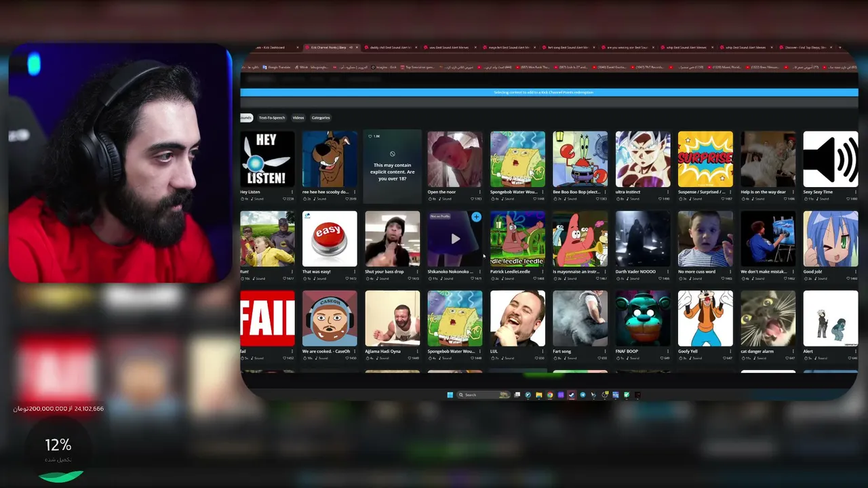Play the Ağlama Hadi Oyna sound
The height and width of the screenshot is (488, 868).
[392, 319]
